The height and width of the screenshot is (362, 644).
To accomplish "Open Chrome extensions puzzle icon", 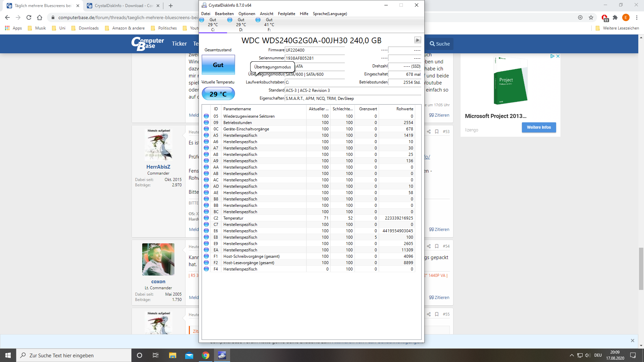I will (x=615, y=17).
